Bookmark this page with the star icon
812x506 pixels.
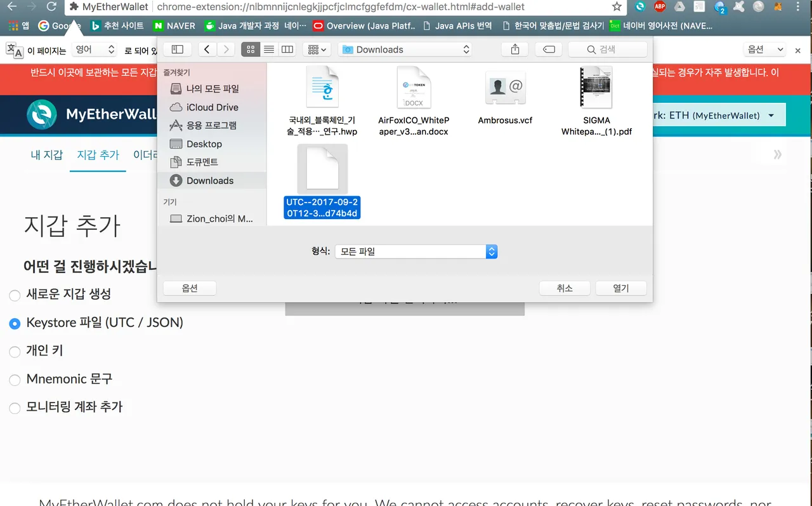[x=617, y=7]
